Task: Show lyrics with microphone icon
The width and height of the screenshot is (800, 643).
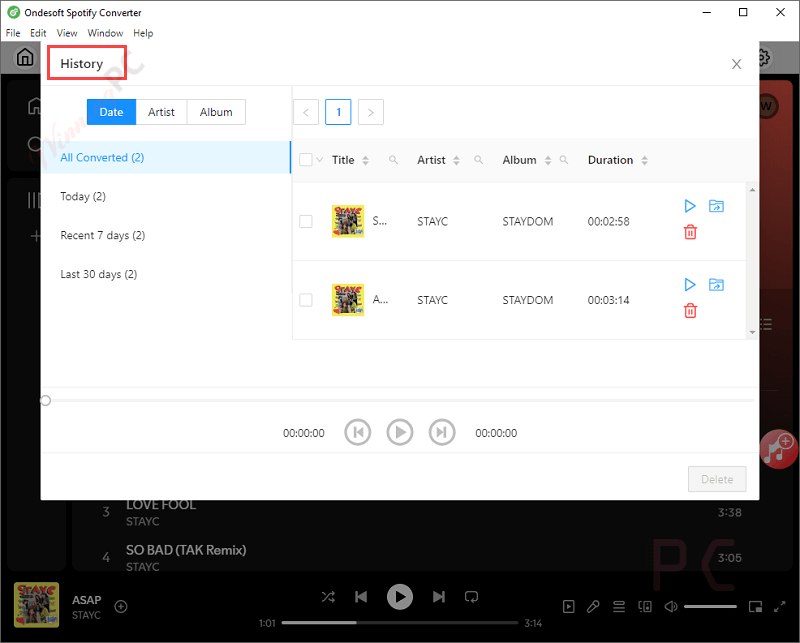Action: pos(593,607)
